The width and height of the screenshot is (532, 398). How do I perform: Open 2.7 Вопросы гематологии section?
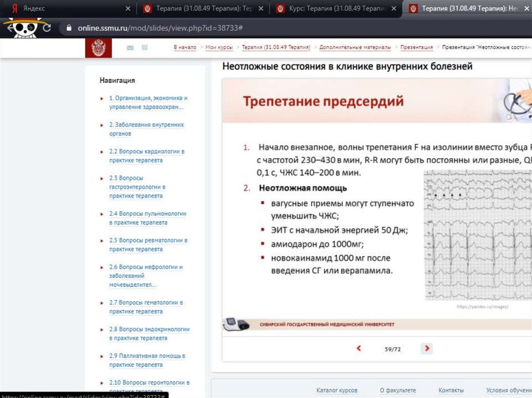point(146,307)
